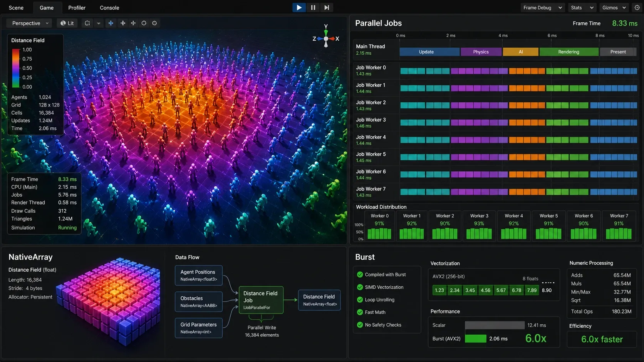644x362 pixels.
Task: Click the Distance Field color gradient legend
Action: coord(16,68)
